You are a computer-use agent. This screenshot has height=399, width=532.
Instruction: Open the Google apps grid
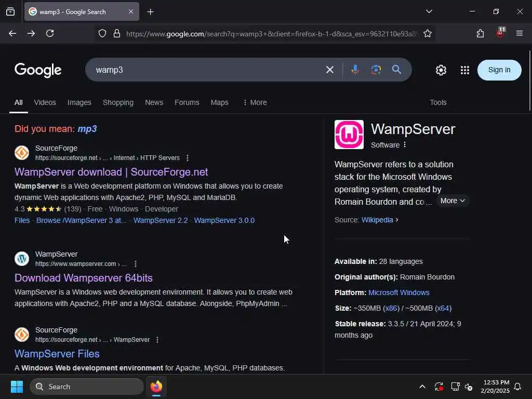[x=465, y=70]
